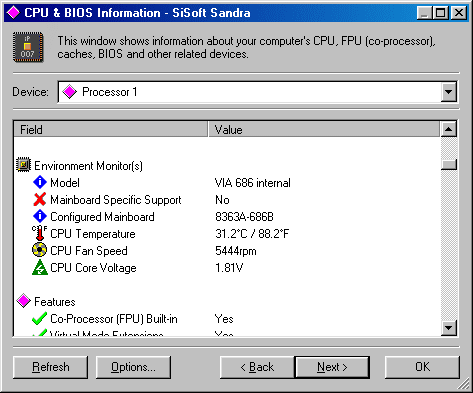Click the CPU chip icon in the header
Viewport: 473px width, 393px height.
28,47
